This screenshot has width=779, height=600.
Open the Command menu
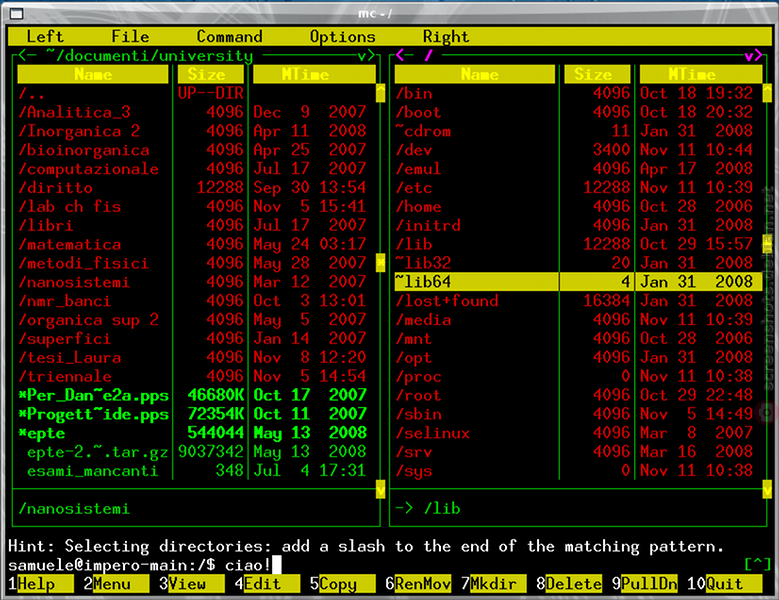click(x=229, y=37)
